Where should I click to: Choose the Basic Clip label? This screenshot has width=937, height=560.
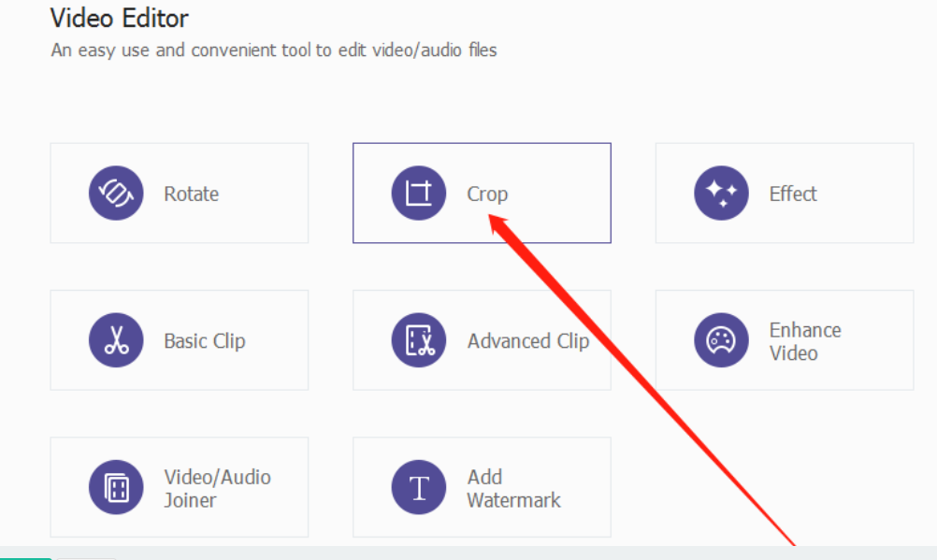(x=204, y=341)
